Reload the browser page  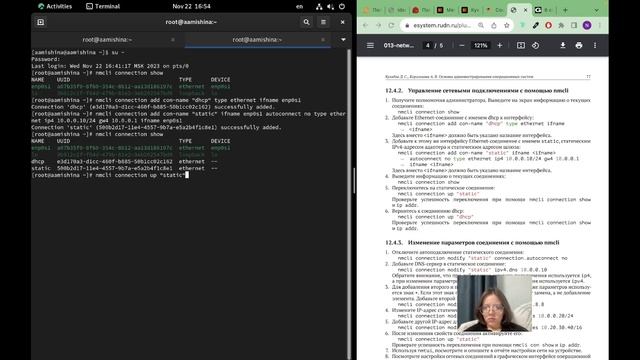click(391, 25)
